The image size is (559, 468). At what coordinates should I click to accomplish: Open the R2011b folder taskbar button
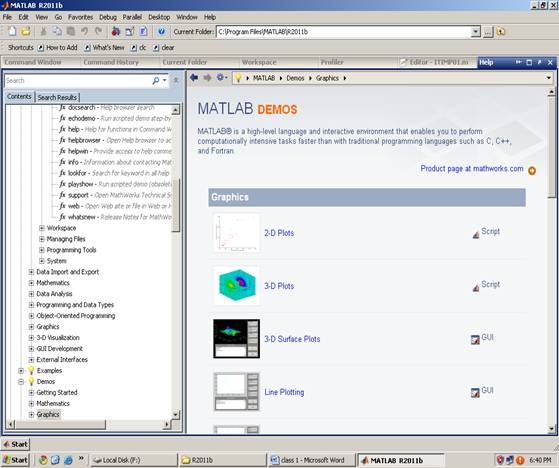222,460
